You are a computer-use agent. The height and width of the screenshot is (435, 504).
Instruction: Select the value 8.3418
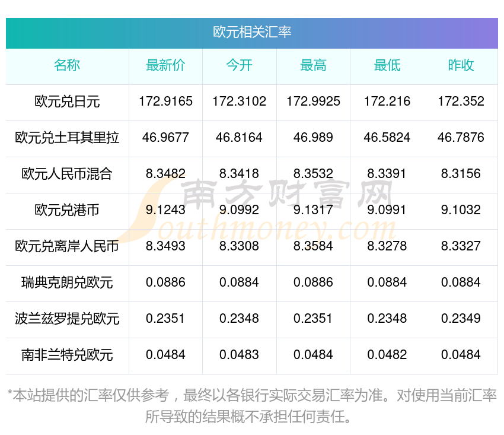(x=239, y=174)
